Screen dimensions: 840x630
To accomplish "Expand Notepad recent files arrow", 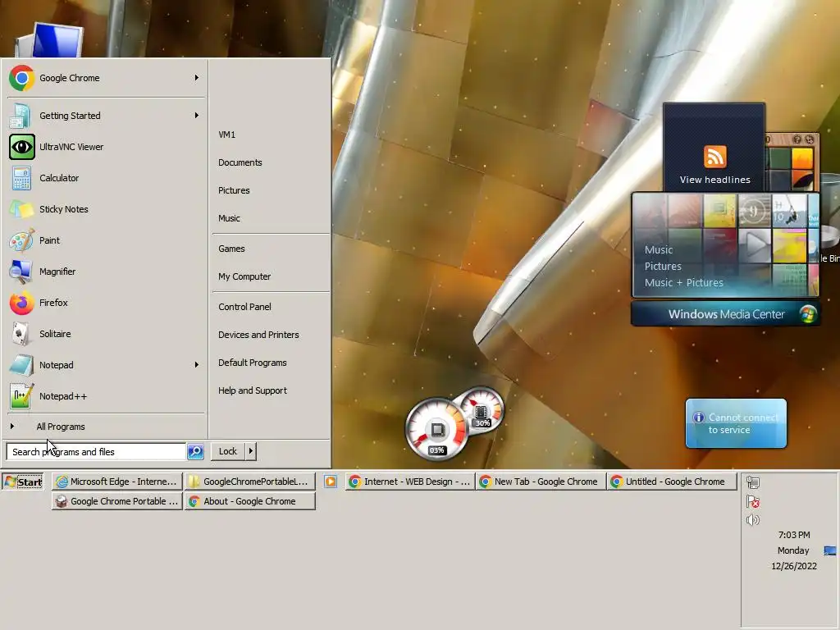I will point(197,365).
